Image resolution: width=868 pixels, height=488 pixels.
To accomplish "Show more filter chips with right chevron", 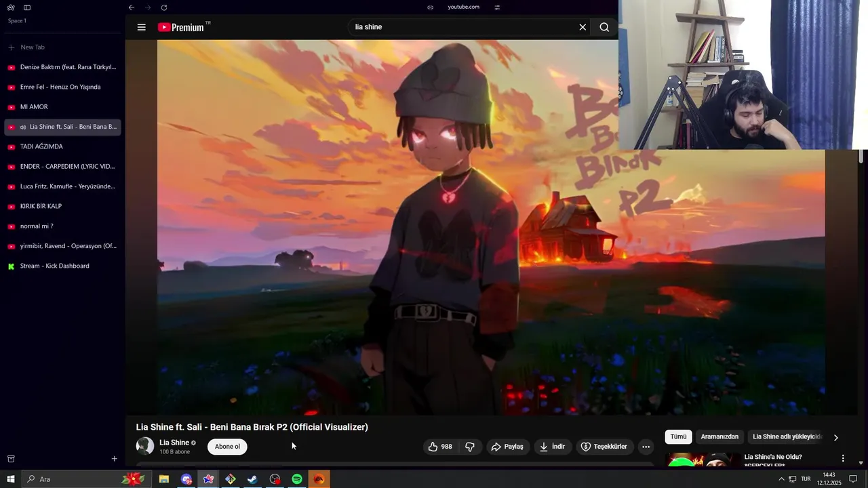I will point(835,438).
